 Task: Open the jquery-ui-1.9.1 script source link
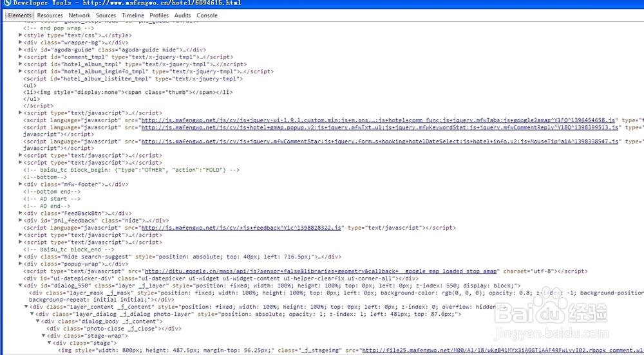pyautogui.click(x=378, y=120)
